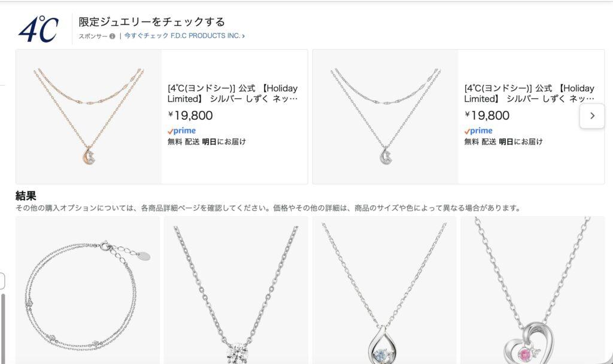Click the second ¥19,800 price
Screen dimensions: 613x364
pos(487,116)
